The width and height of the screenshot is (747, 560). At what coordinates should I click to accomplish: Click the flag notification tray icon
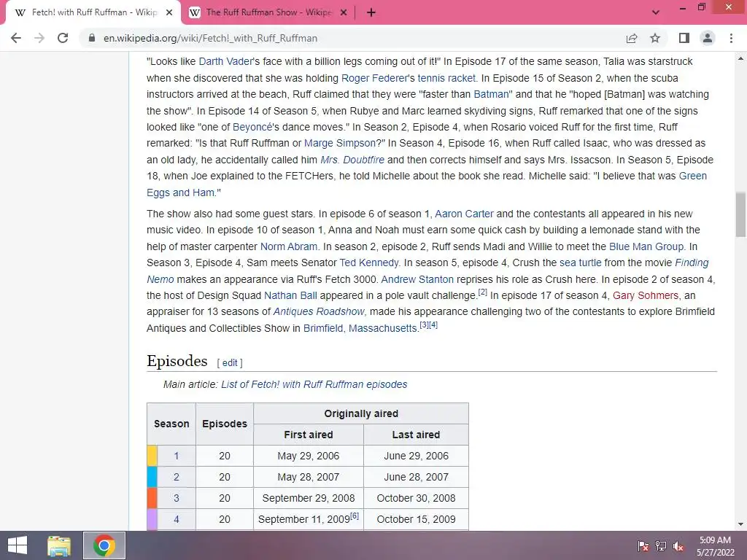click(x=643, y=546)
